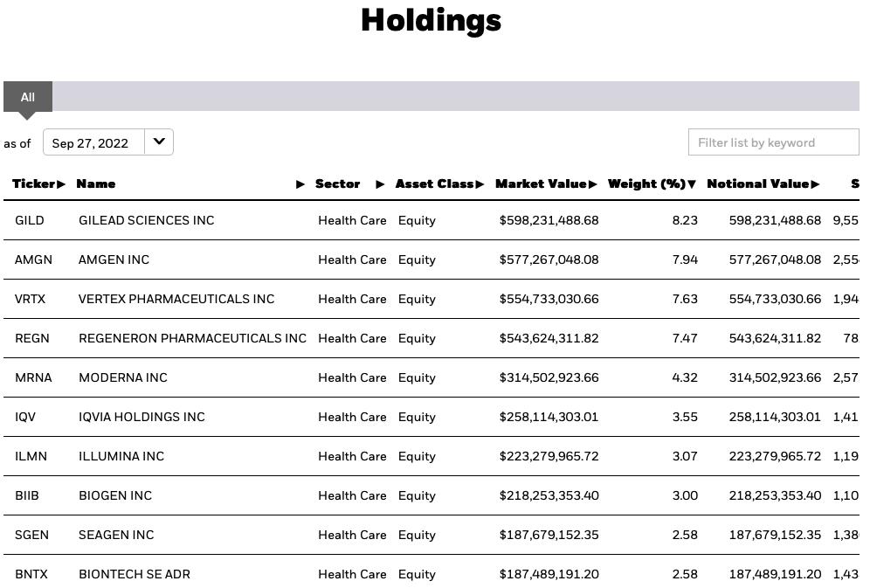Image resolution: width=870 pixels, height=588 pixels.
Task: Click the Weight (%) column header
Action: point(647,183)
